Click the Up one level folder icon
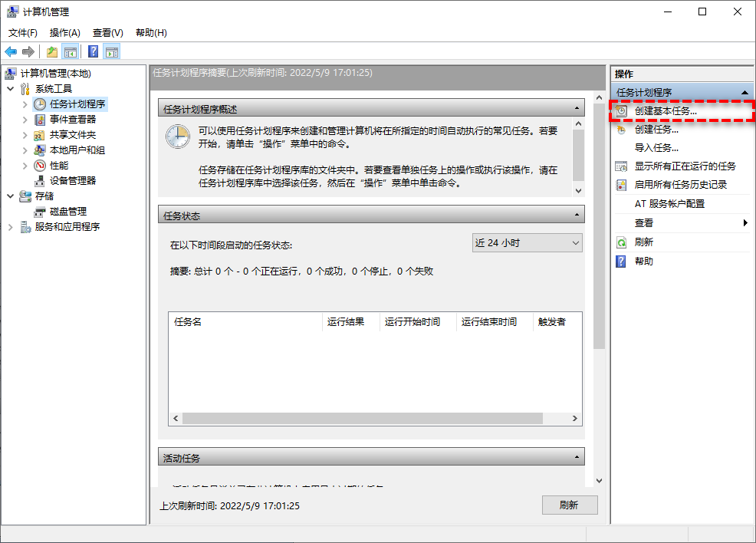 (x=52, y=51)
